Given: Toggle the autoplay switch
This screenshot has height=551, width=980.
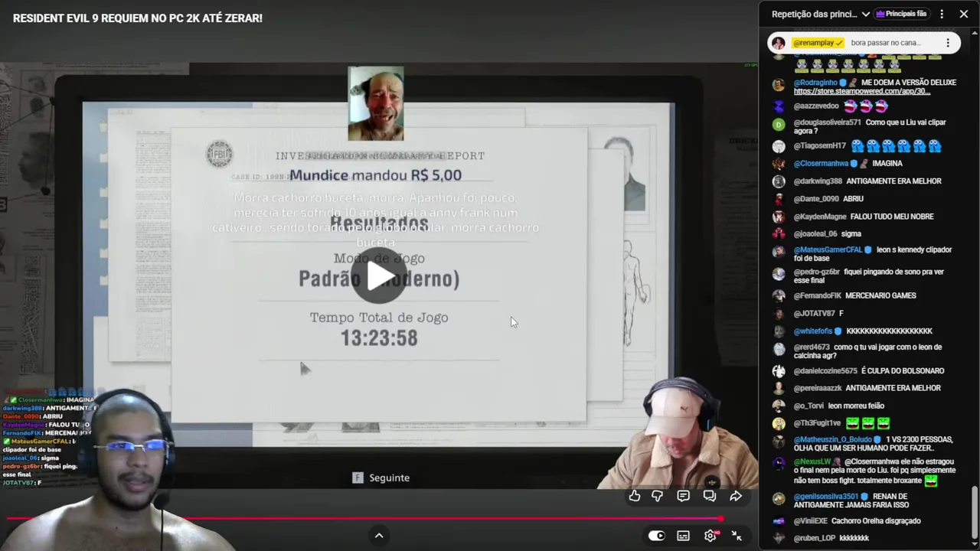Looking at the screenshot, I should [657, 536].
